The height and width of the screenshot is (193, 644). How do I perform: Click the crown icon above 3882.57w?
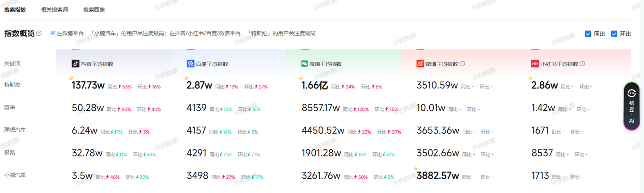[x=415, y=168]
